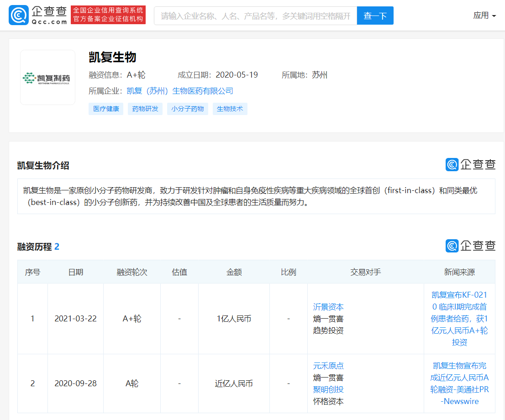Open the KF-0210 A+轮 news source link

click(x=459, y=319)
